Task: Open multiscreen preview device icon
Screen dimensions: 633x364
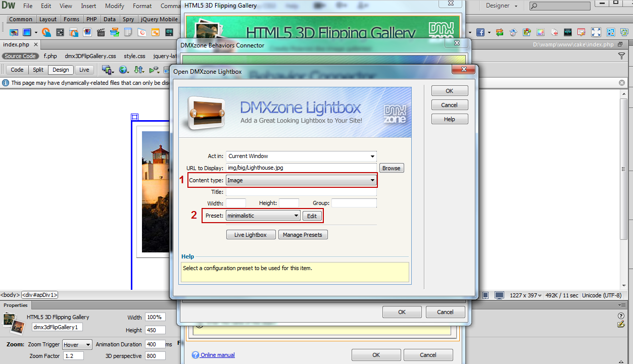Action: click(x=107, y=70)
